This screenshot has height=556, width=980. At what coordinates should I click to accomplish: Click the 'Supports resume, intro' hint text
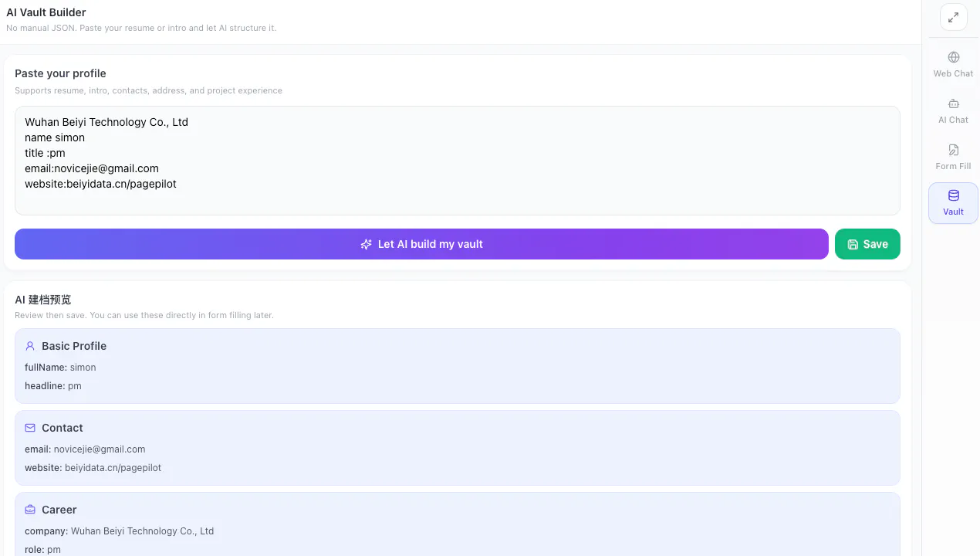coord(148,90)
